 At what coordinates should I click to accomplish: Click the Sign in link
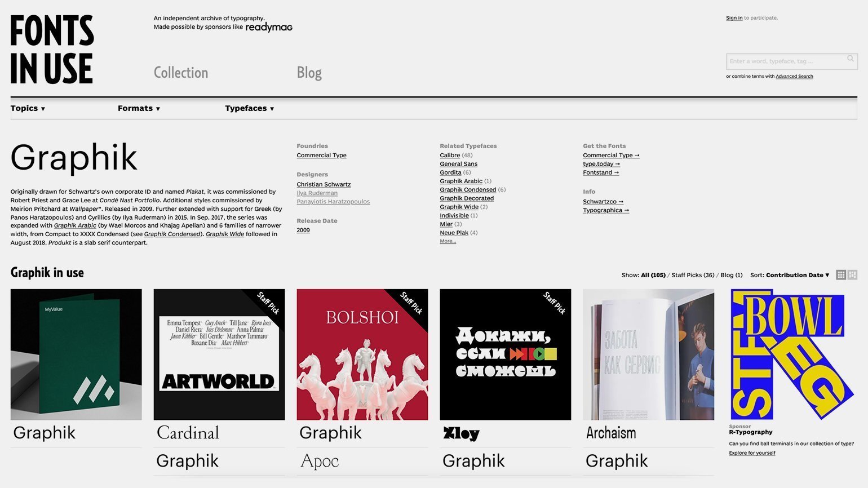734,18
